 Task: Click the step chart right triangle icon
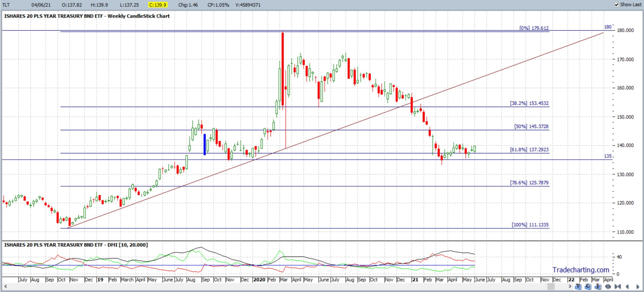pyautogui.click(x=638, y=287)
